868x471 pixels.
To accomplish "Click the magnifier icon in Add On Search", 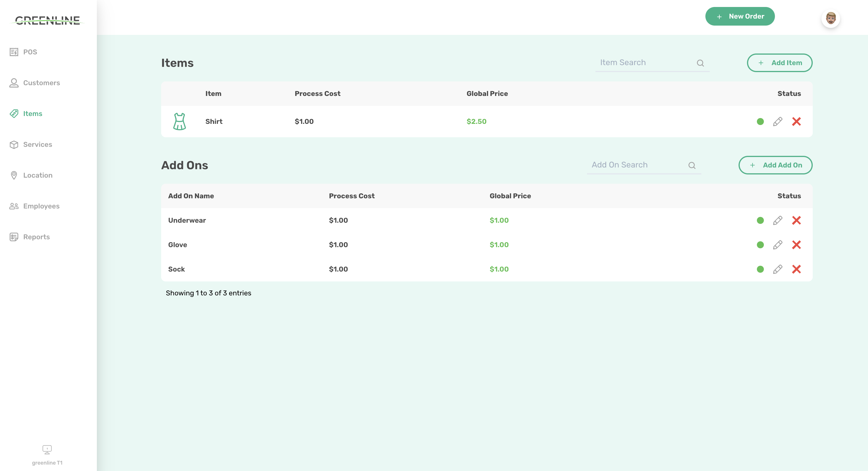I will 692,165.
